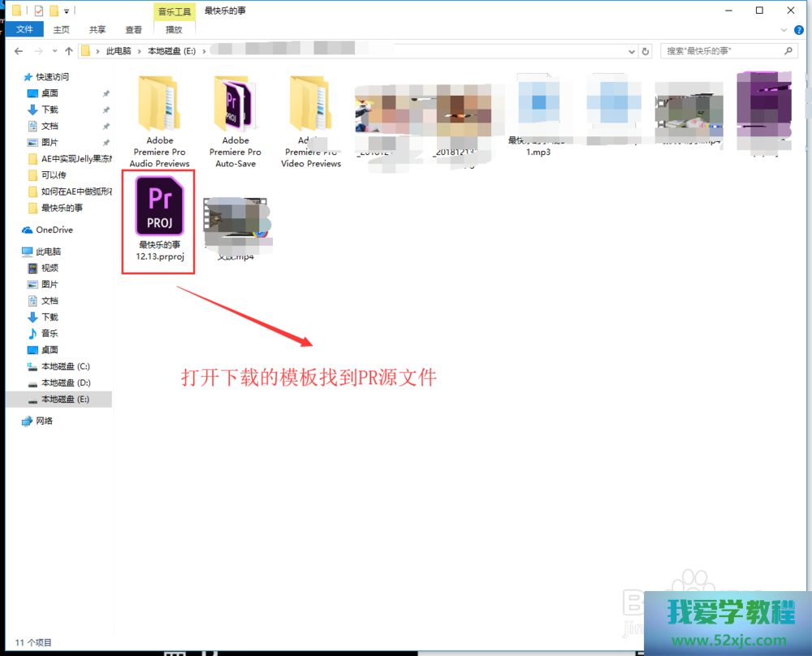
Task: Click the properties checkmark icon in title bar
Action: 39,11
